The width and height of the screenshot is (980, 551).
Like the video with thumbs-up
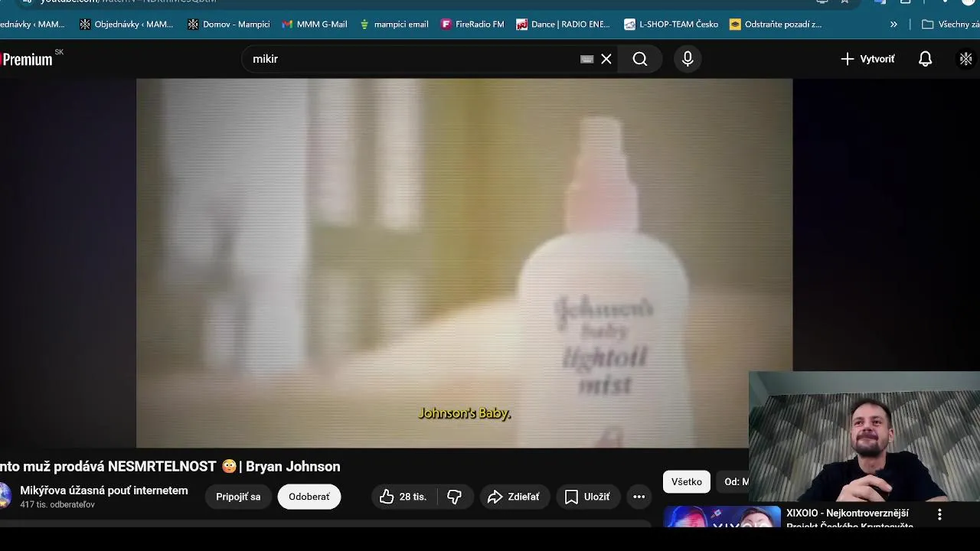pos(403,497)
